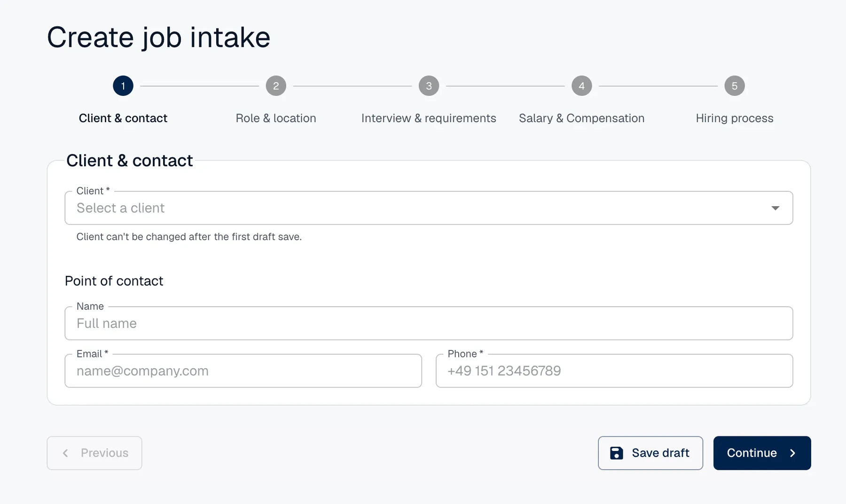Select the Salary & Compensation step label
846x504 pixels.
581,118
